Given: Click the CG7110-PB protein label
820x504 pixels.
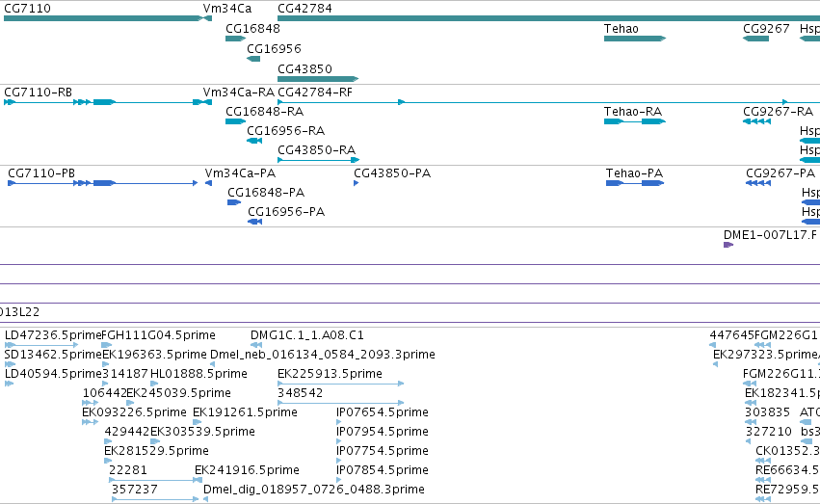Looking at the screenshot, I should pos(41,173).
